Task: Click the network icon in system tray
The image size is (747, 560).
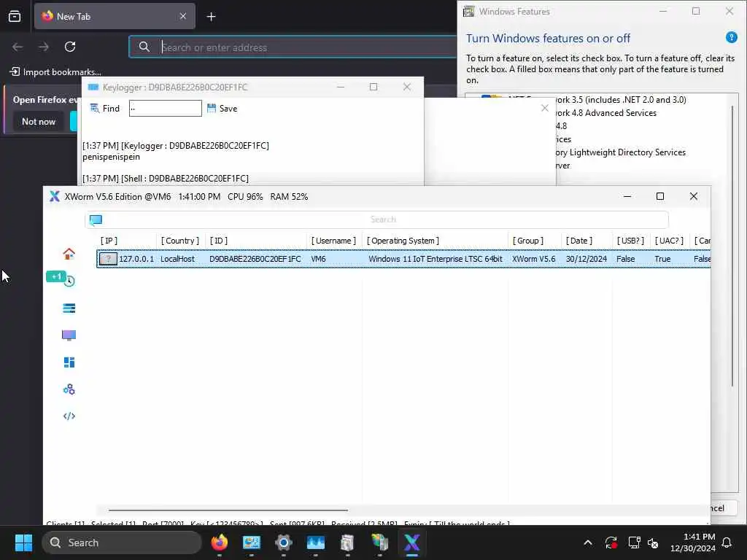Action: click(x=634, y=542)
